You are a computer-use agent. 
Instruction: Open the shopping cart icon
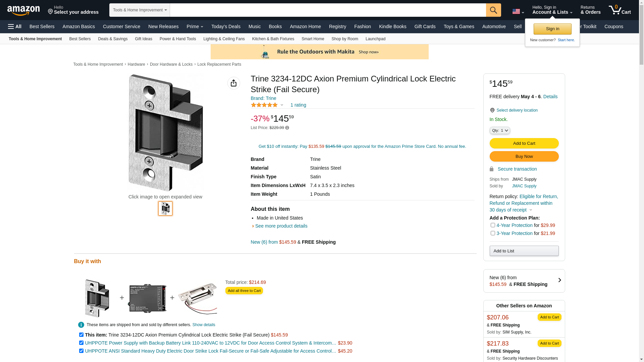(619, 10)
